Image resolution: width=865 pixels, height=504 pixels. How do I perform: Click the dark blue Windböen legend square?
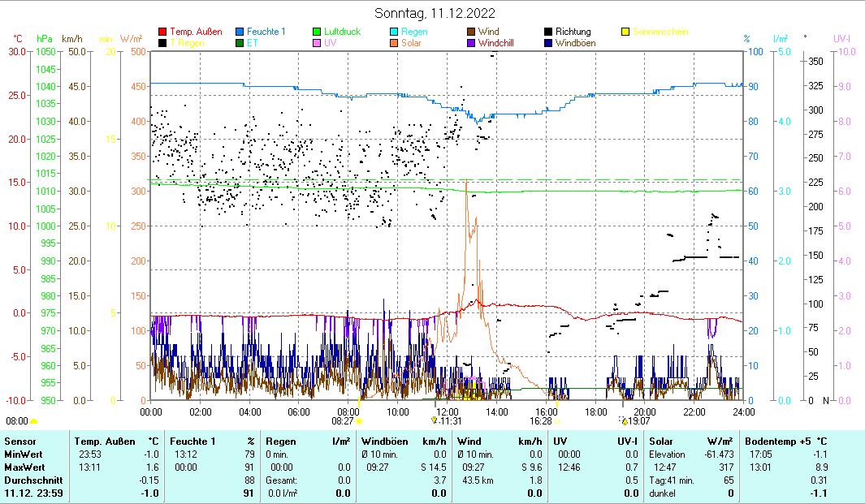pos(548,43)
